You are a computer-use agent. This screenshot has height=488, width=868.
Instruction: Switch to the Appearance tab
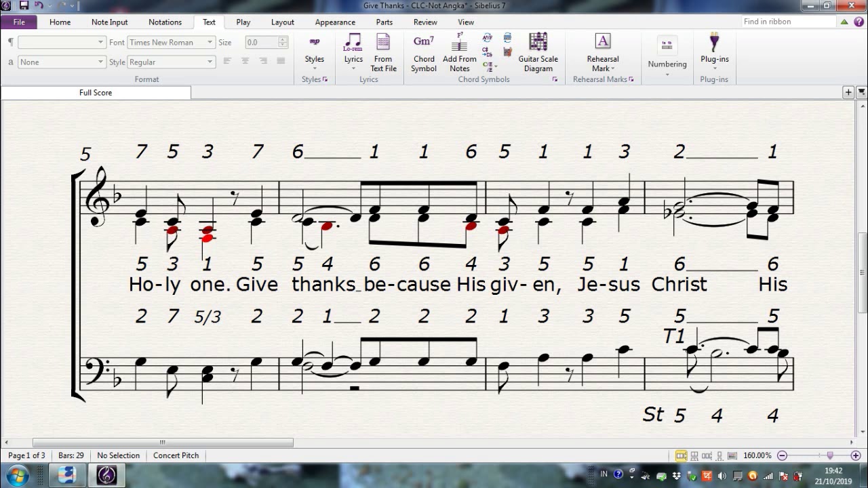(335, 22)
